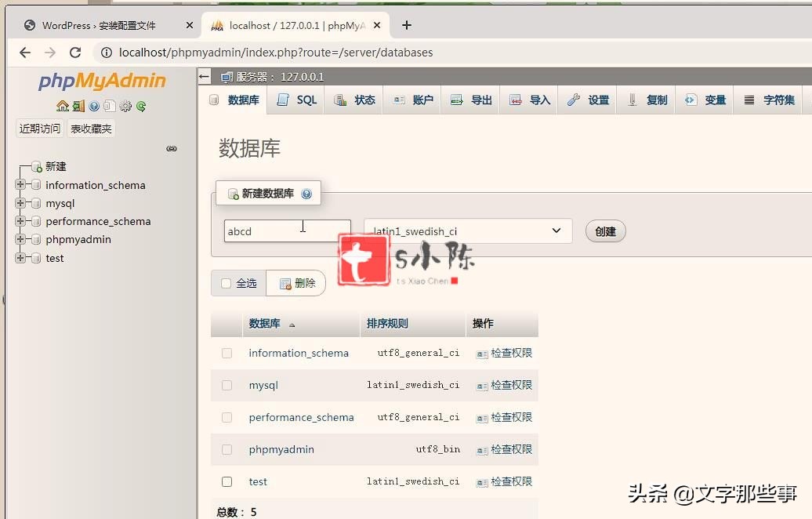Click 检查权限 icon for phpmyadmin row

click(482, 451)
